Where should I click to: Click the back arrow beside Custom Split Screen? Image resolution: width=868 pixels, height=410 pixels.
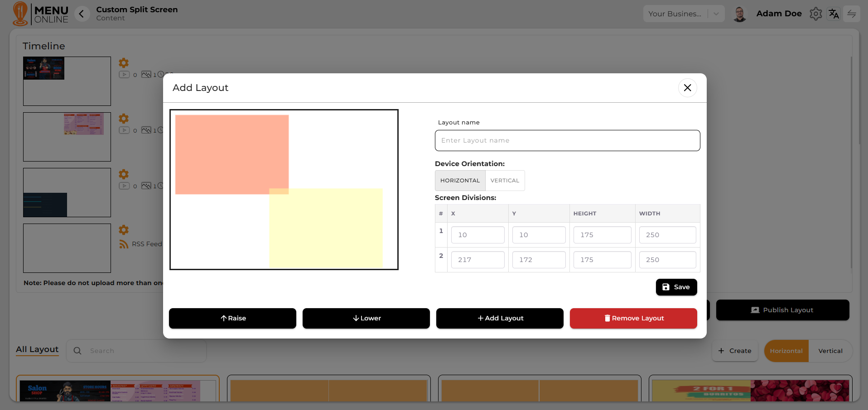(82, 14)
